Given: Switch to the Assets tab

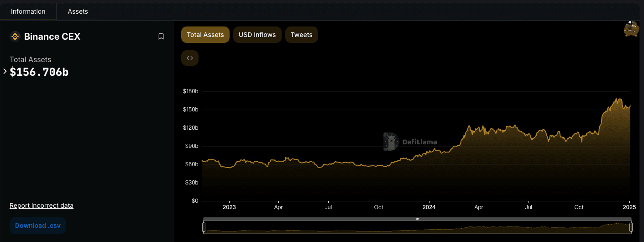Looking at the screenshot, I should [x=78, y=11].
